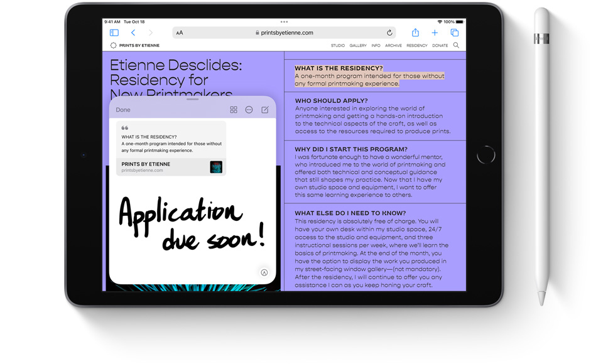
Task: Open the ARCHIVE nav link
Action: tap(393, 46)
